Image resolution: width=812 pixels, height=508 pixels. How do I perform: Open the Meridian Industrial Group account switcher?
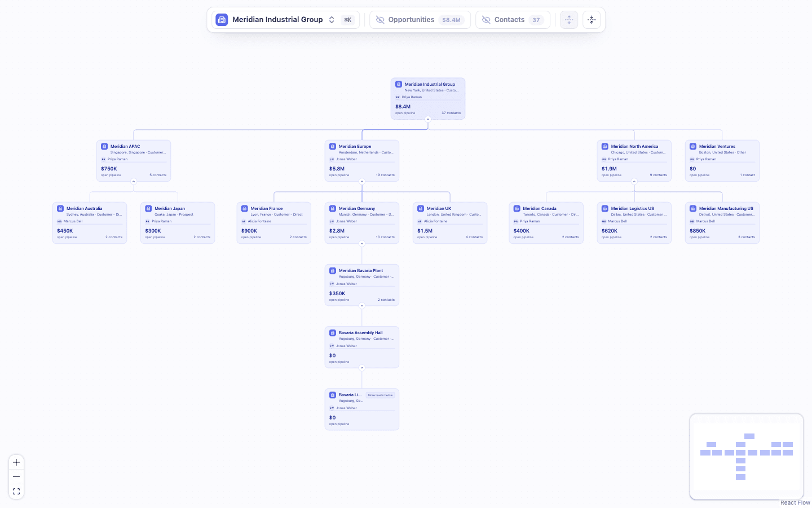286,20
